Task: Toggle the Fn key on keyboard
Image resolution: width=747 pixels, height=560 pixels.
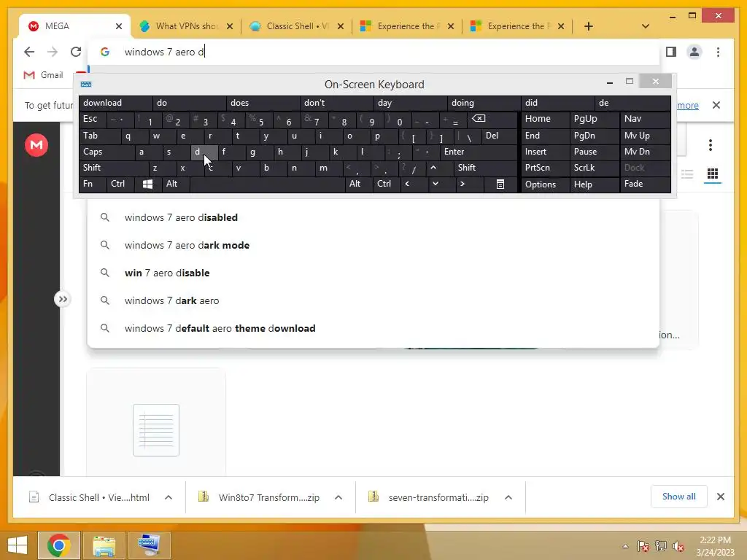Action: tap(93, 184)
